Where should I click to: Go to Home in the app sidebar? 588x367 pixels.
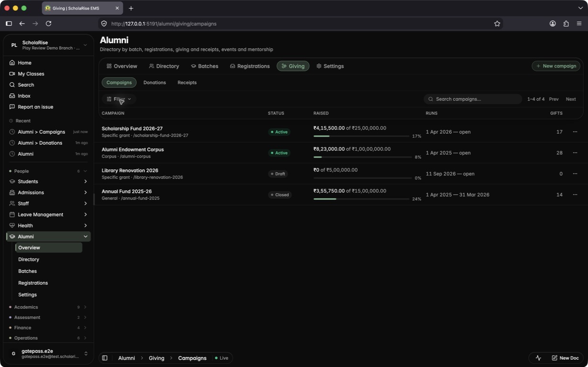(x=48, y=63)
